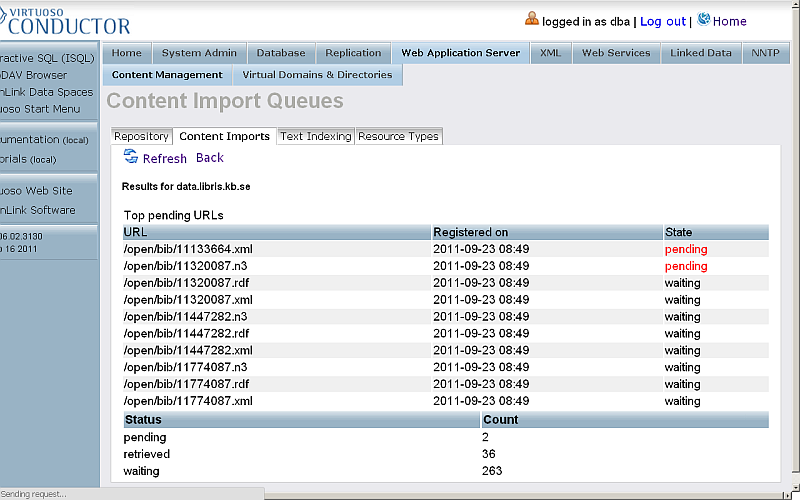Select the Linked Data tab
This screenshot has height=500, width=800.
tap(701, 53)
